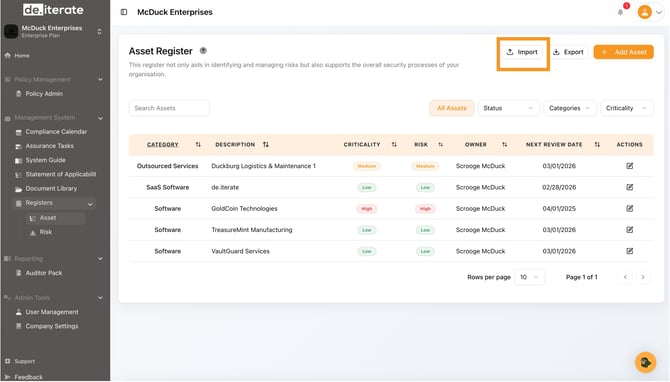Screen dimensions: 670x382
Task: Toggle the sidebar panel icon
Action: [x=124, y=12]
